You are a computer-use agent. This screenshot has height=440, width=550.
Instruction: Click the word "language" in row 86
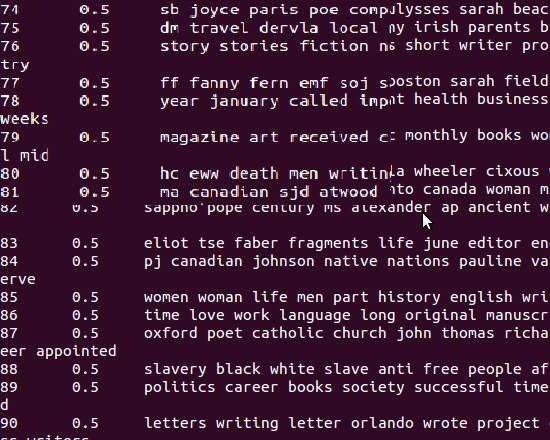[x=315, y=315]
